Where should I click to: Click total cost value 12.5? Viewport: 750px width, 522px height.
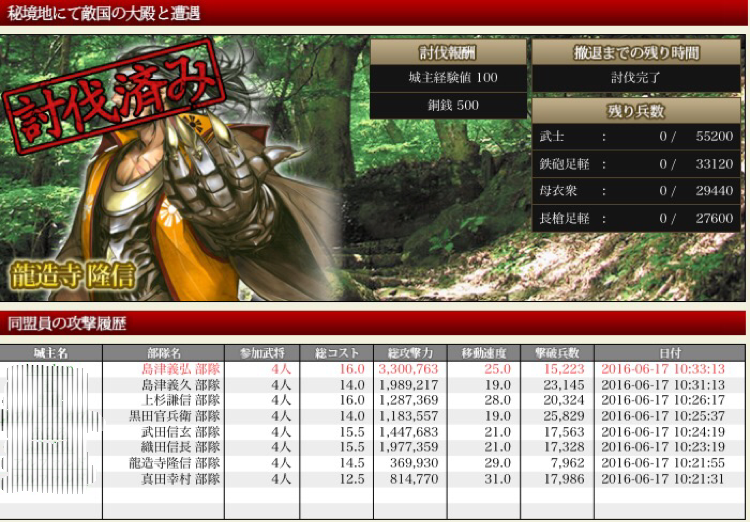click(352, 478)
